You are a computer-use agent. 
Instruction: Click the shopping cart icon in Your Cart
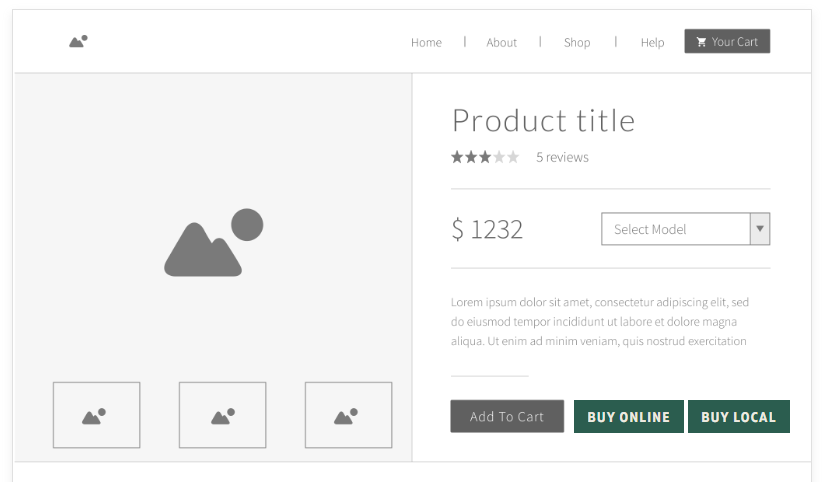pyautogui.click(x=701, y=42)
